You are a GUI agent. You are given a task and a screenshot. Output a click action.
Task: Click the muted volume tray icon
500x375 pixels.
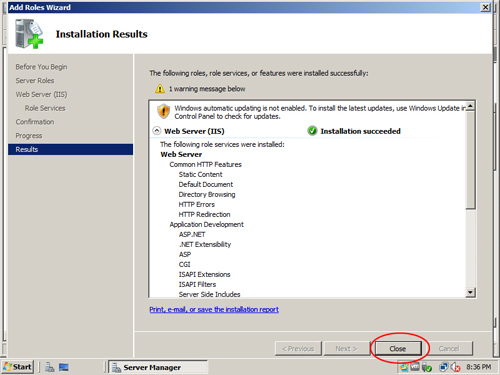tap(455, 367)
